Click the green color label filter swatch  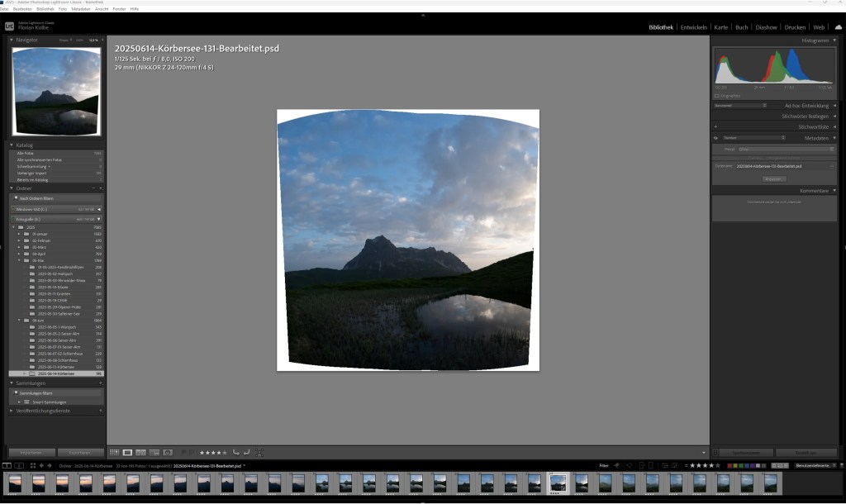741,465
